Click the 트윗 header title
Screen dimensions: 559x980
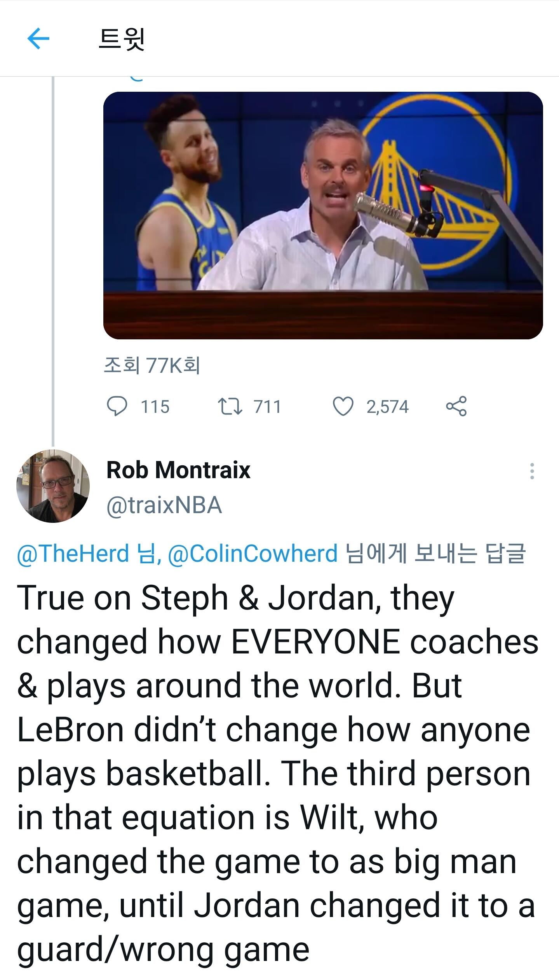tap(122, 39)
